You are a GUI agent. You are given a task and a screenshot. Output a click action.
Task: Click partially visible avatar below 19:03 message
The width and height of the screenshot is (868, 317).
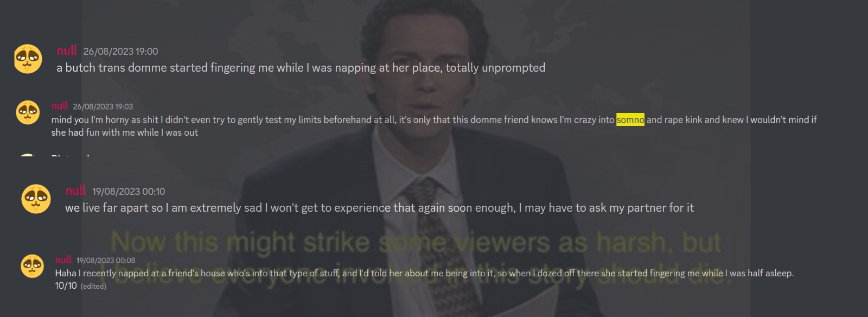tap(28, 155)
